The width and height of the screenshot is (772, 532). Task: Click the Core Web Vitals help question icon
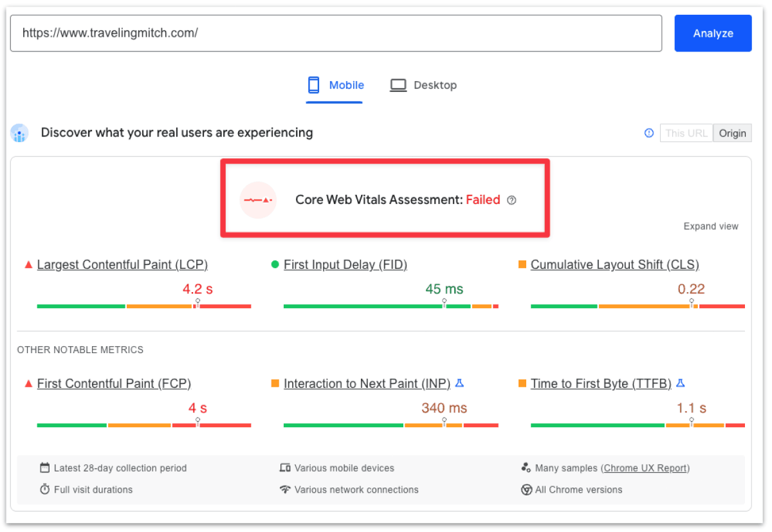511,200
